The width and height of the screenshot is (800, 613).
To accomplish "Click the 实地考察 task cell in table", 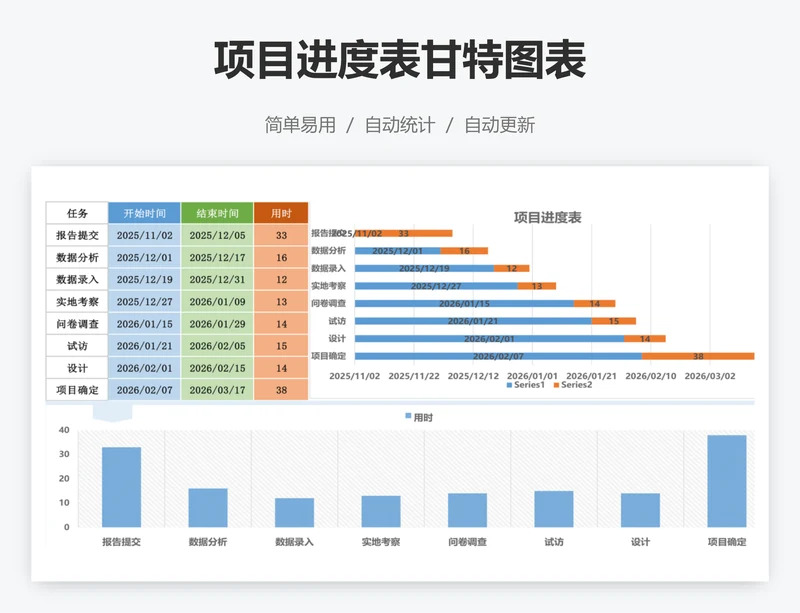I will pos(77,302).
